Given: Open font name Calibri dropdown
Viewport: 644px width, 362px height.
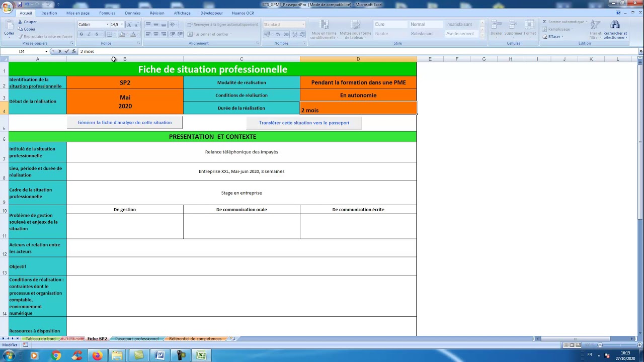Looking at the screenshot, I should [107, 24].
